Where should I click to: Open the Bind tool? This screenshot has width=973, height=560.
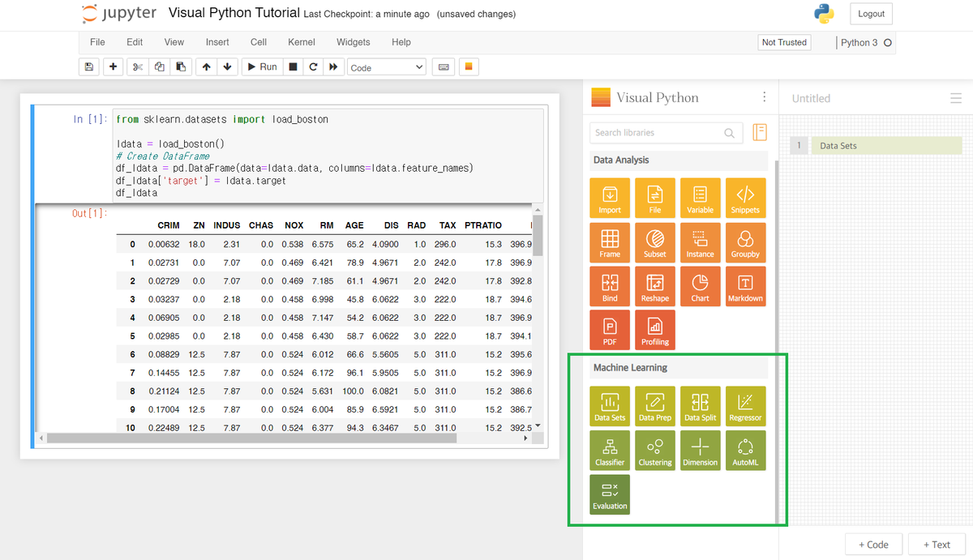(610, 286)
